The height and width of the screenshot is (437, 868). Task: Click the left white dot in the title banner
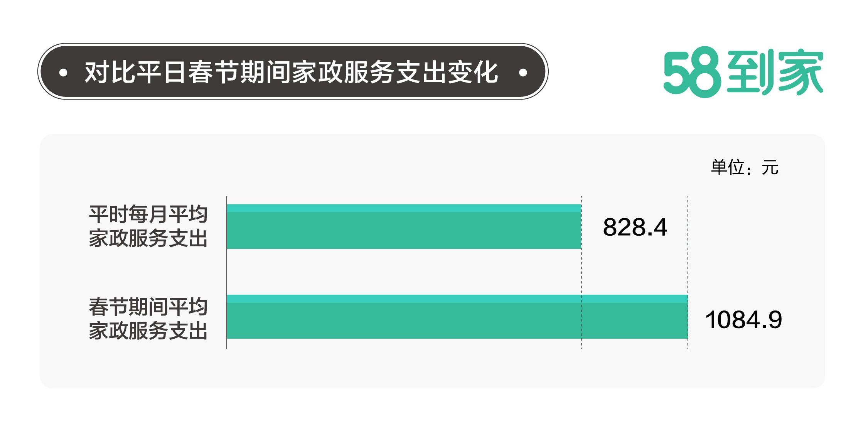coord(63,72)
